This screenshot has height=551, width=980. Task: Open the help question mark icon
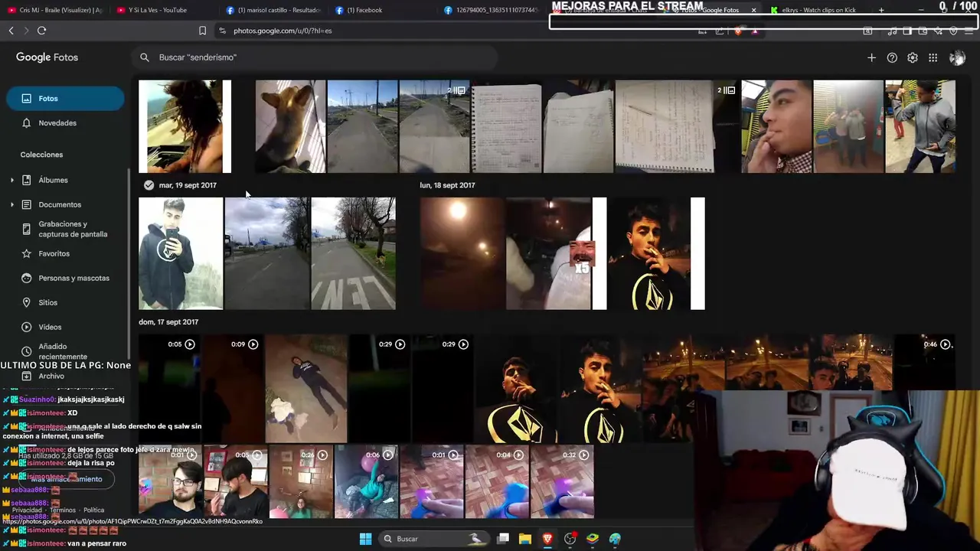click(892, 57)
